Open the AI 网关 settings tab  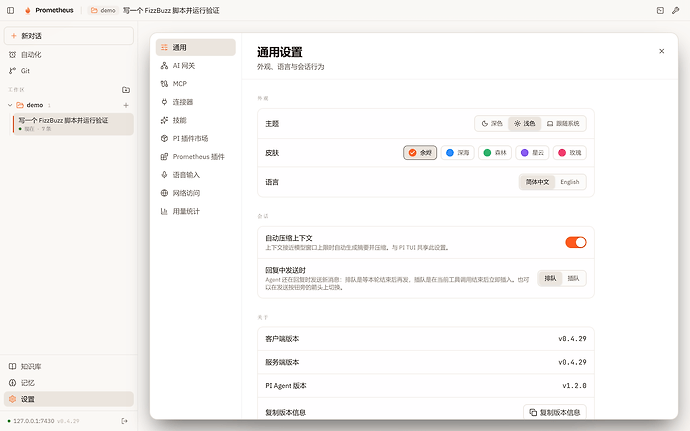coord(195,66)
